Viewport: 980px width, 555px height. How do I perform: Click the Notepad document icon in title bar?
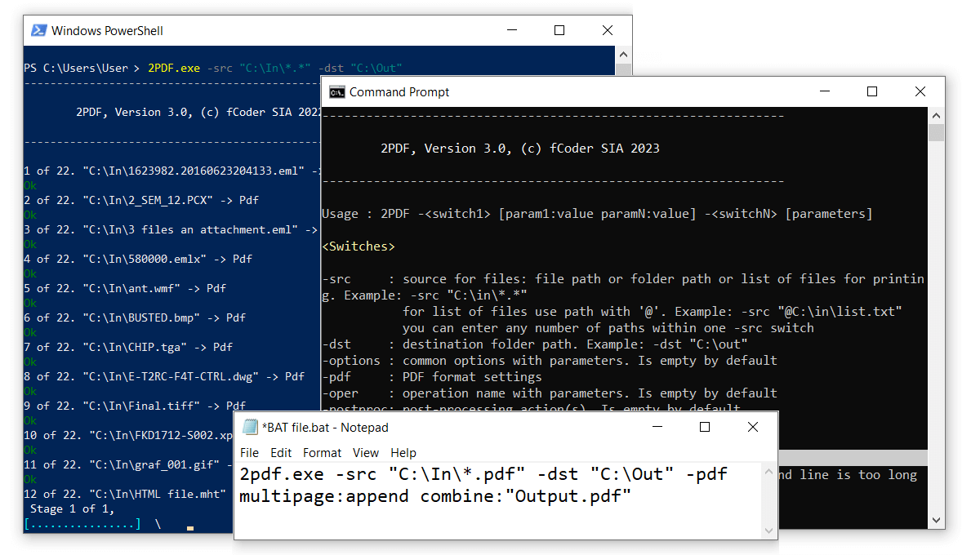coord(251,428)
